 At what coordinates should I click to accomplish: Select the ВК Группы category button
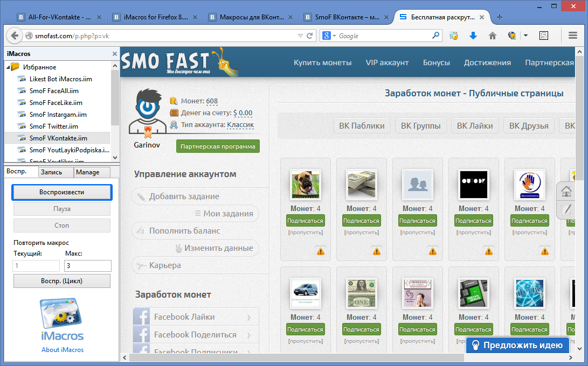click(x=421, y=126)
